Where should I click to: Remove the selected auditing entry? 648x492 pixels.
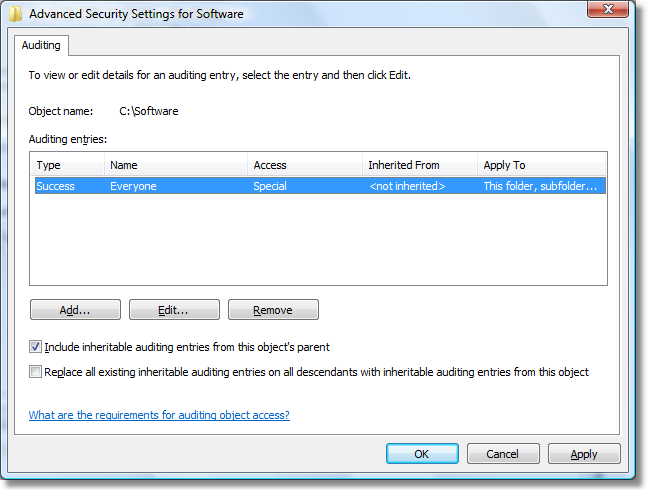(273, 310)
